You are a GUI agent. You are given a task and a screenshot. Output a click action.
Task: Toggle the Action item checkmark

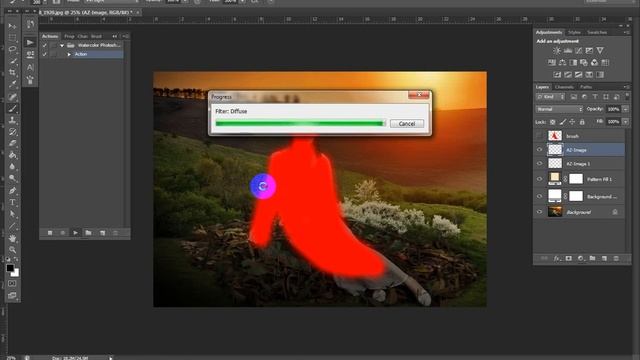click(x=44, y=54)
